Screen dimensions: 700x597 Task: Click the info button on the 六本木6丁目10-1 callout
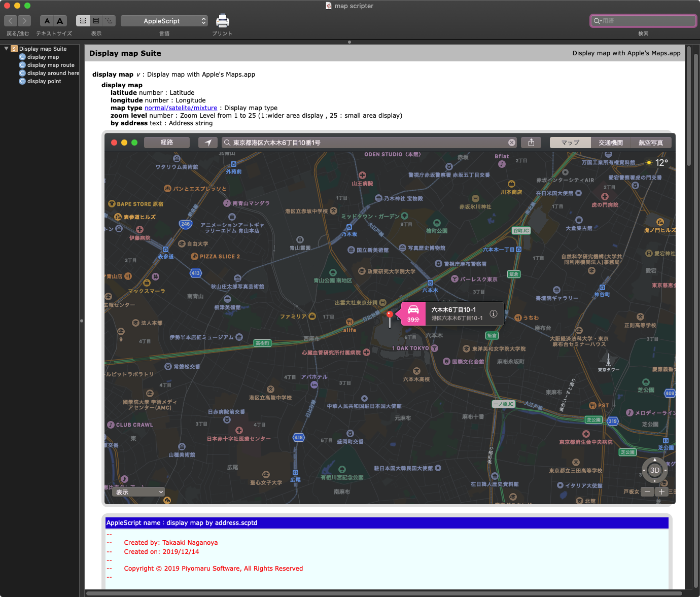pyautogui.click(x=493, y=313)
